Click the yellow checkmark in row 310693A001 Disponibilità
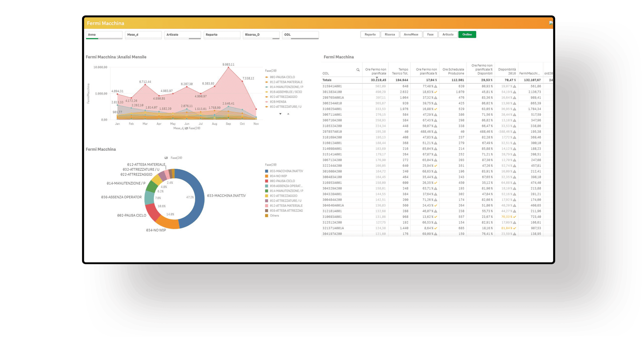The width and height of the screenshot is (644, 343). pyautogui.click(x=514, y=217)
